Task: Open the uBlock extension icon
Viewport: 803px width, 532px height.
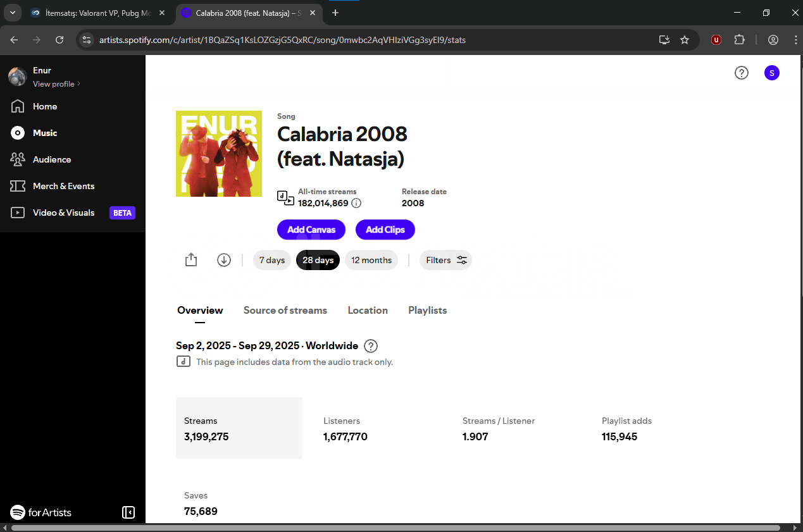Action: tap(716, 40)
